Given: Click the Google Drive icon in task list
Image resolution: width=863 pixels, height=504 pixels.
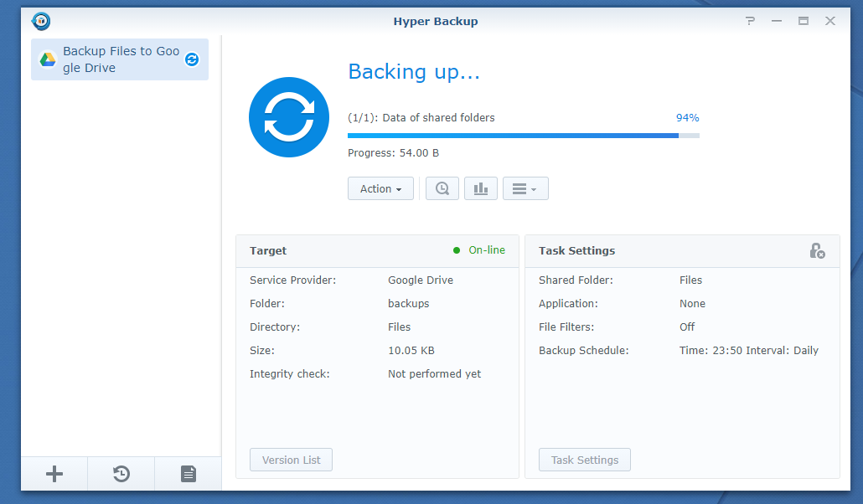Looking at the screenshot, I should pos(48,59).
